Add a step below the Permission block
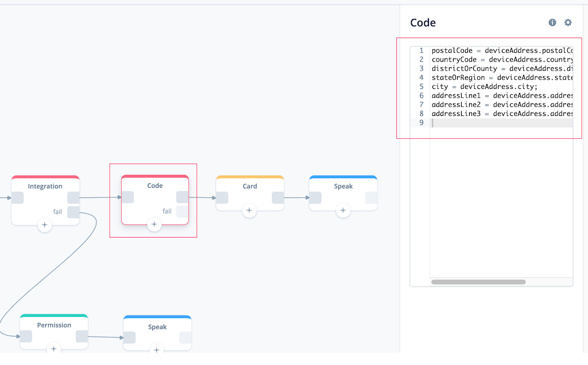588x365 pixels. click(53, 348)
